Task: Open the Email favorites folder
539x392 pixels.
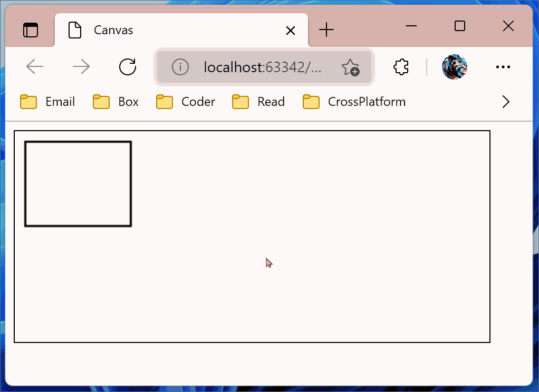Action: [x=47, y=102]
